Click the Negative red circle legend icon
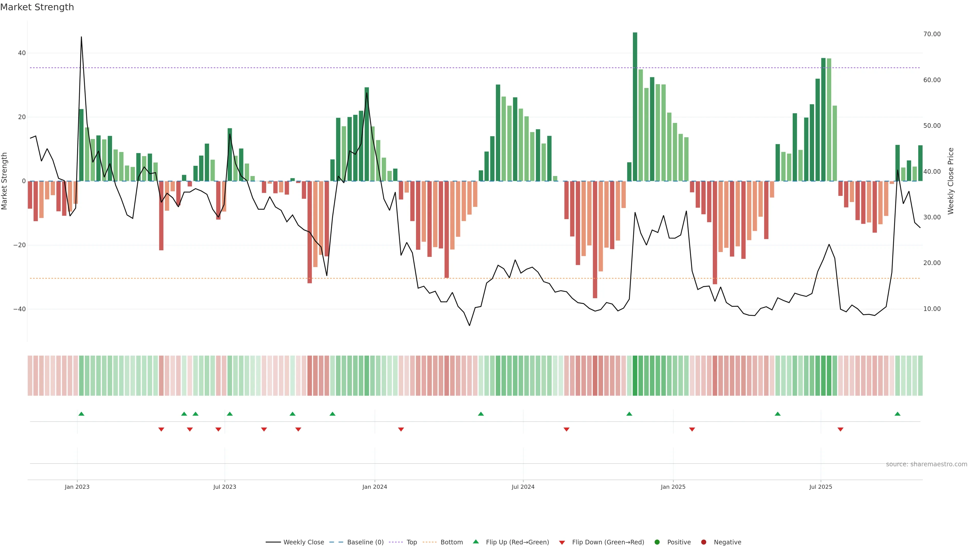The height and width of the screenshot is (551, 980). click(703, 542)
